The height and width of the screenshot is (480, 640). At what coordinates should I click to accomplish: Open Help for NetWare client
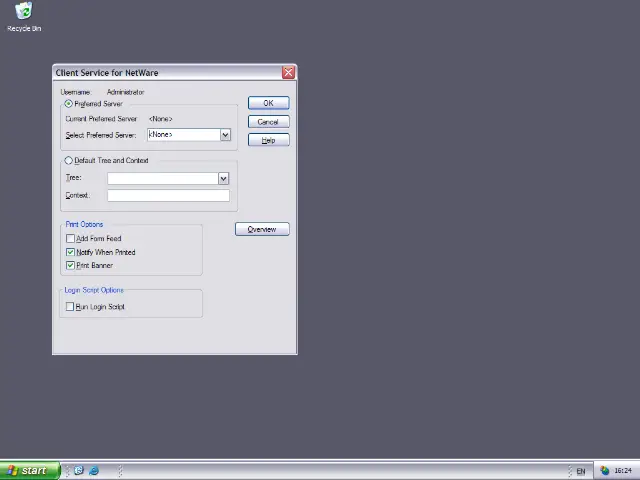[x=269, y=140]
